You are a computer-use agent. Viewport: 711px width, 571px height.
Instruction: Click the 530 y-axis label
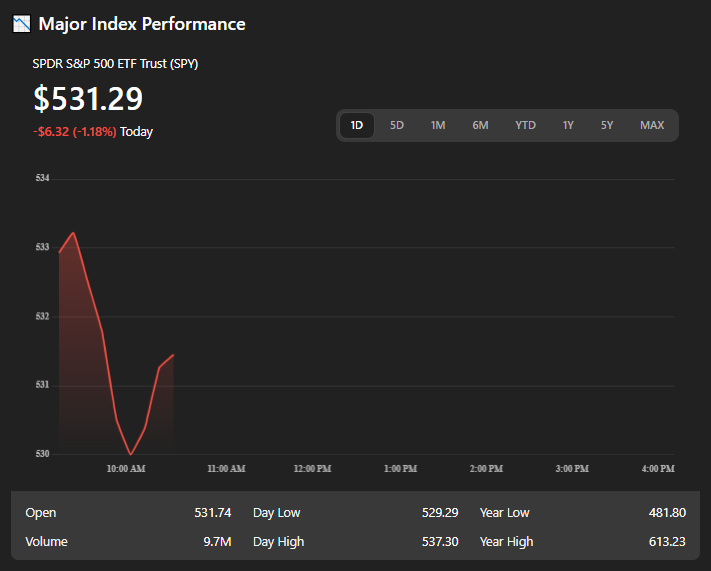42,454
